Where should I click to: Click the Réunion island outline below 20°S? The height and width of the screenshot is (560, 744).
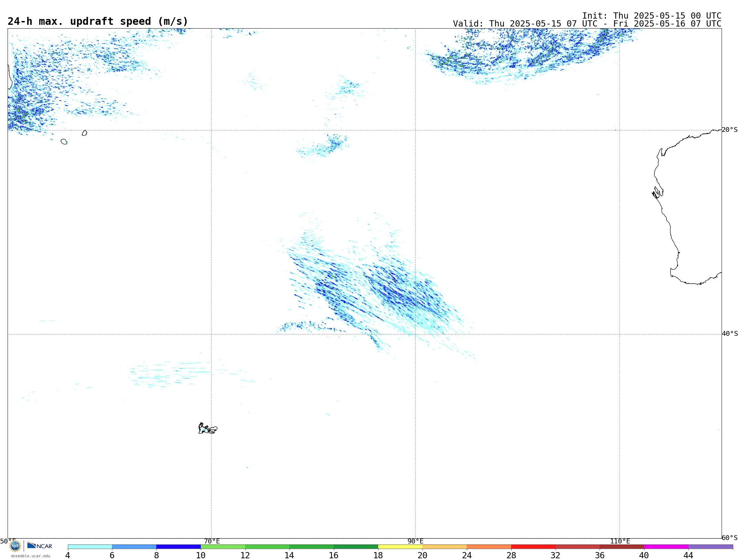point(64,142)
